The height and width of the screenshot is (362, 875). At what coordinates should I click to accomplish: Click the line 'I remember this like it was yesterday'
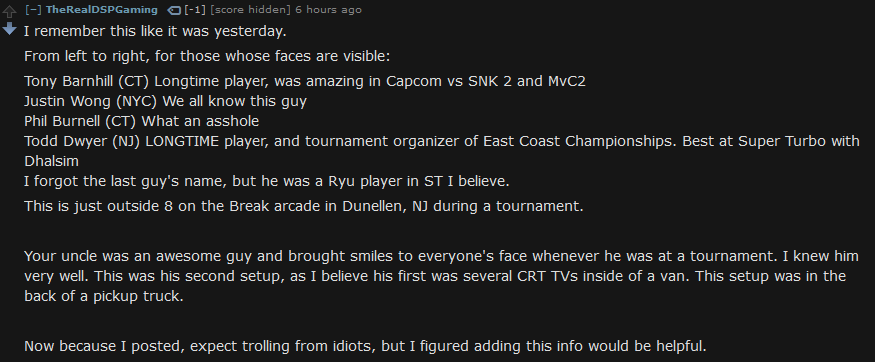point(155,31)
